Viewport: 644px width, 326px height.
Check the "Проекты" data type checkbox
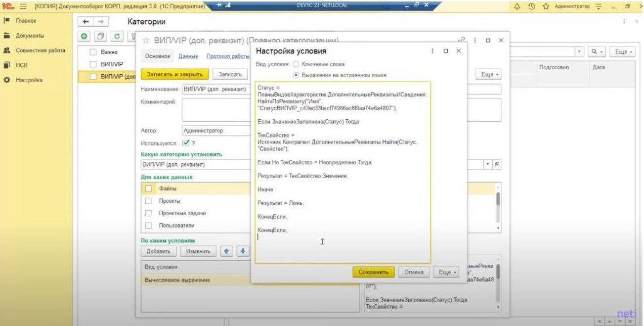tap(148, 201)
